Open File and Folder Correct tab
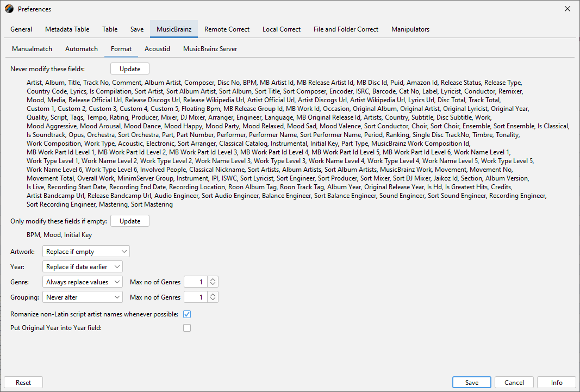This screenshot has width=580, height=392. coord(346,29)
